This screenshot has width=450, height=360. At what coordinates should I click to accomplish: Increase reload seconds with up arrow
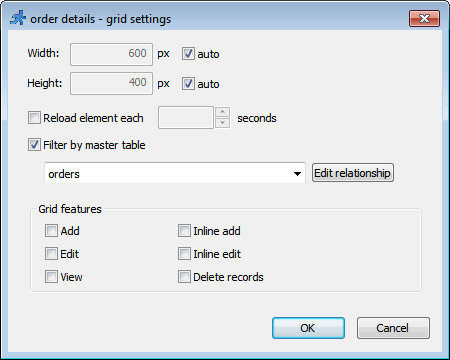pyautogui.click(x=223, y=112)
